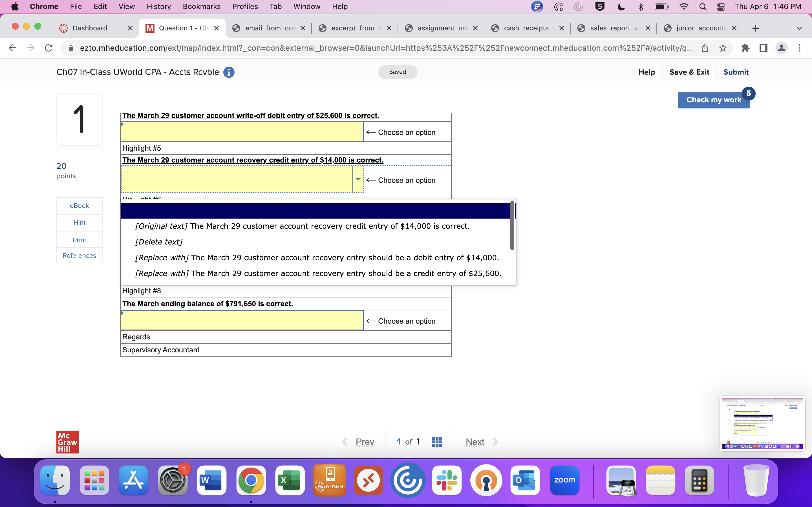Open Slack from the Dock
Image resolution: width=812 pixels, height=507 pixels.
(x=447, y=480)
